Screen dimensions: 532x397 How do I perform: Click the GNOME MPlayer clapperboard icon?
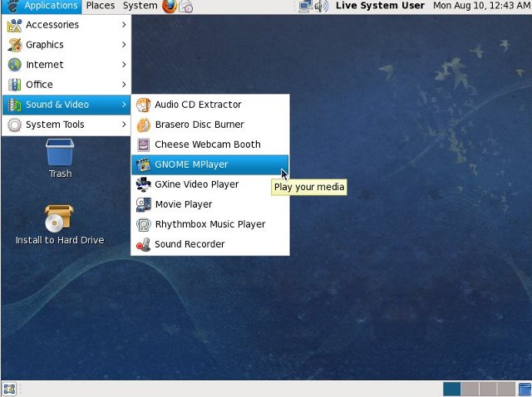(144, 164)
